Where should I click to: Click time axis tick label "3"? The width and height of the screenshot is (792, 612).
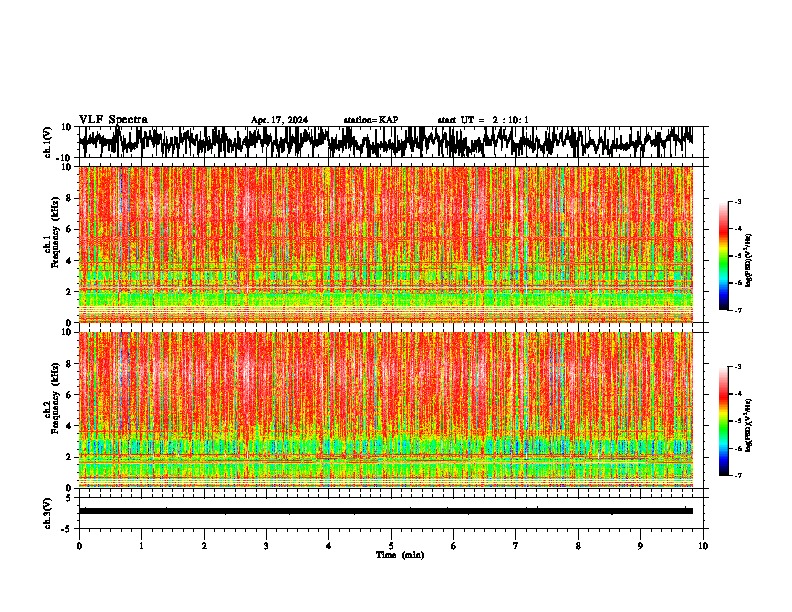click(266, 546)
